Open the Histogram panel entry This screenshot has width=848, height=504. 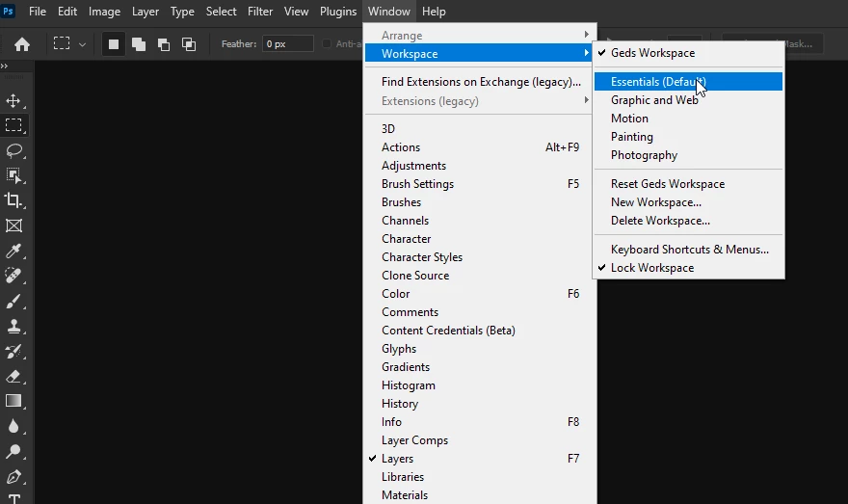coord(480,385)
